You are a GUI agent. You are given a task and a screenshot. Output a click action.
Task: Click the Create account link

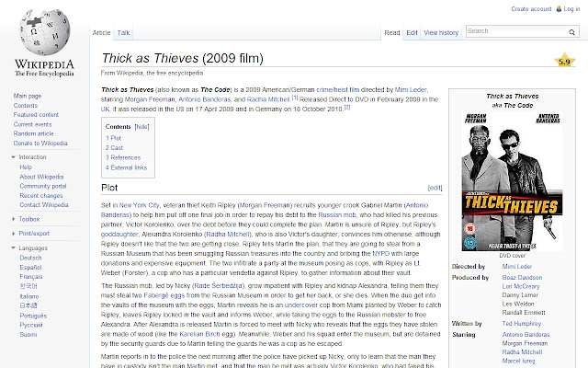coord(531,8)
